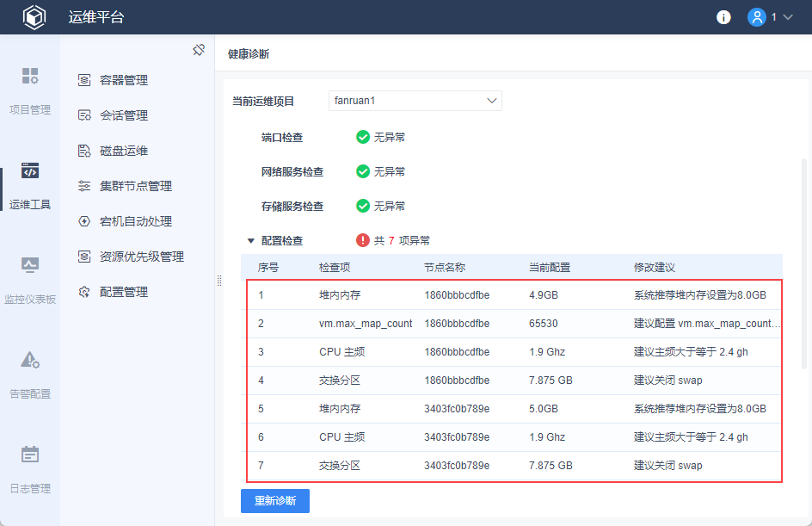Click row 7 node name 3403fc0b789e

[457, 466]
